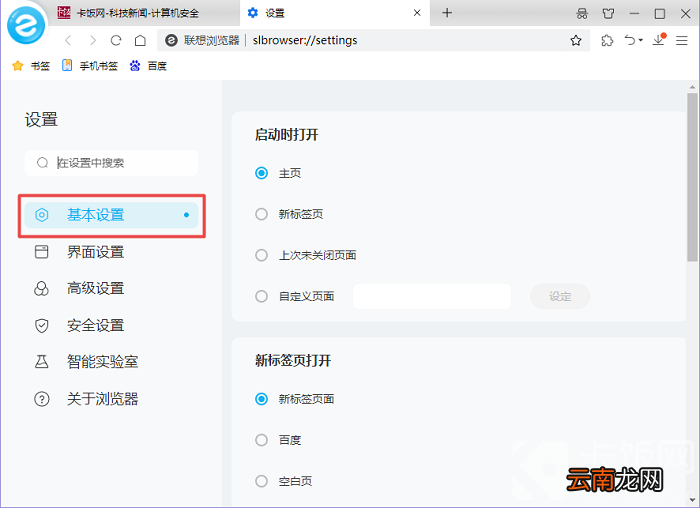Click the Lenovo browser logo icon
Viewport: 700px width, 508px height.
click(x=26, y=25)
